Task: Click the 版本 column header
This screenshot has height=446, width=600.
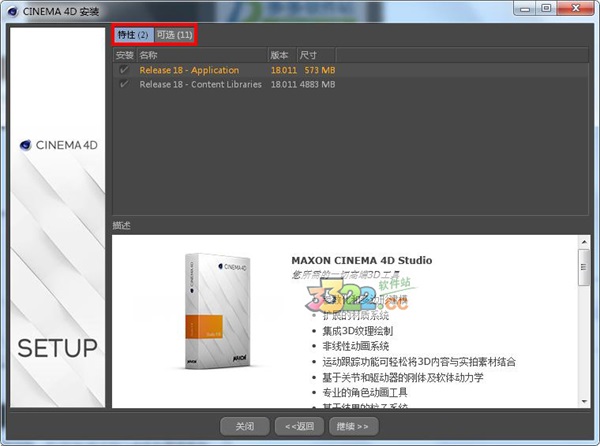Action: [x=282, y=55]
